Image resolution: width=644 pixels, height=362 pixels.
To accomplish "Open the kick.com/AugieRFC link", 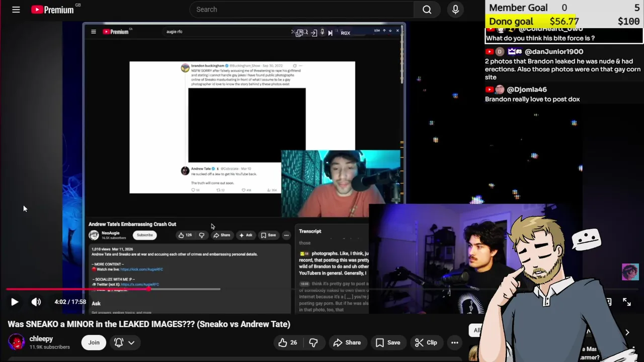I will tap(142, 269).
